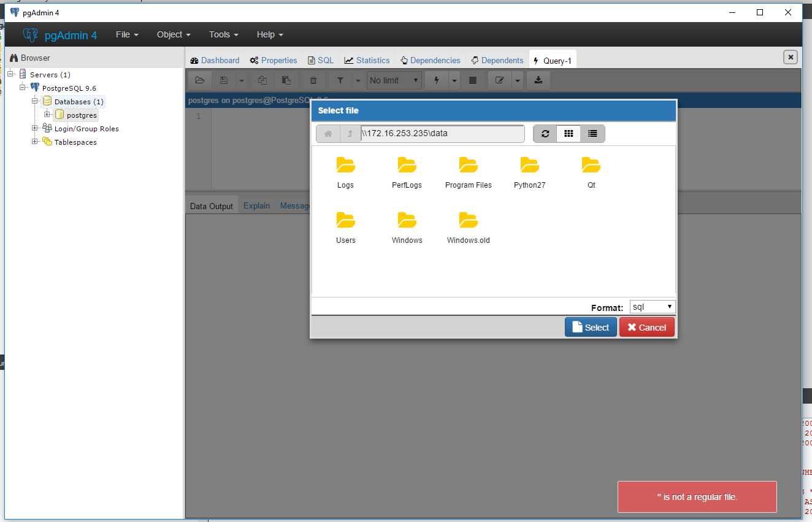The width and height of the screenshot is (812, 522).
Task: Dismiss the 'not a regular file' error notification
Action: pos(697,497)
